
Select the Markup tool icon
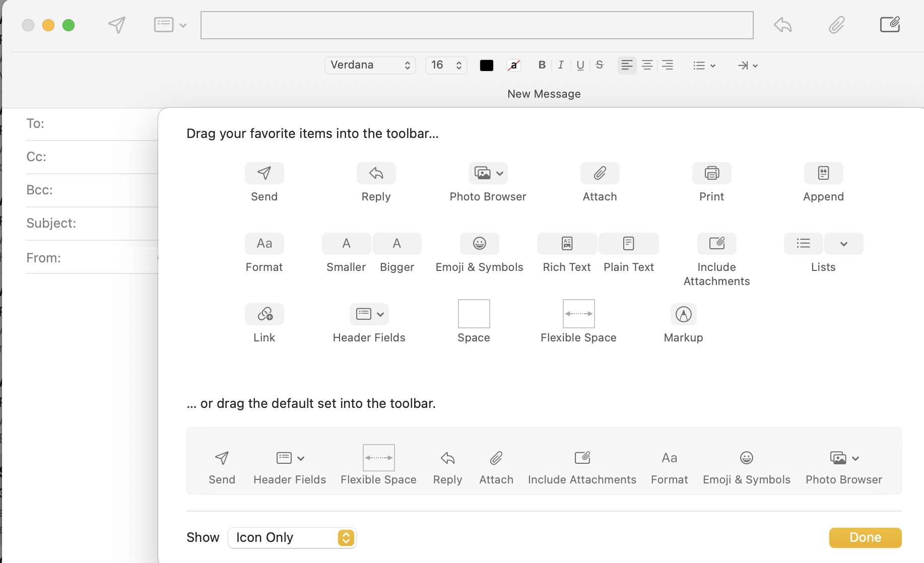(x=683, y=314)
